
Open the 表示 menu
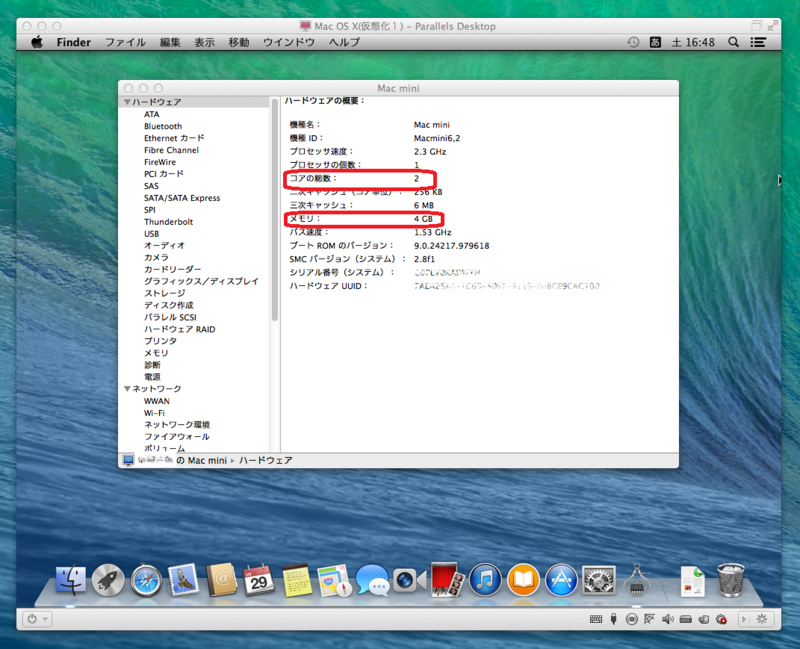[204, 42]
